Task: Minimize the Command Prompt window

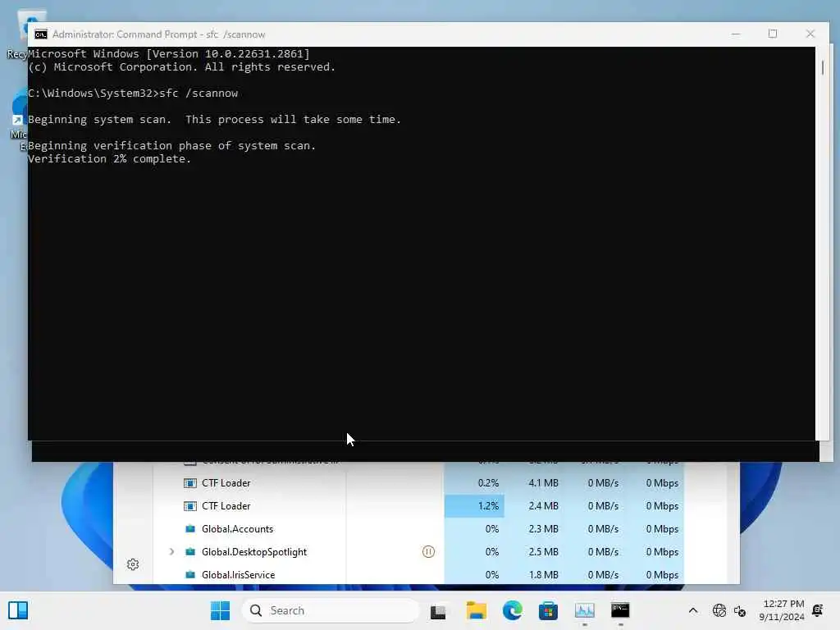Action: tap(736, 34)
